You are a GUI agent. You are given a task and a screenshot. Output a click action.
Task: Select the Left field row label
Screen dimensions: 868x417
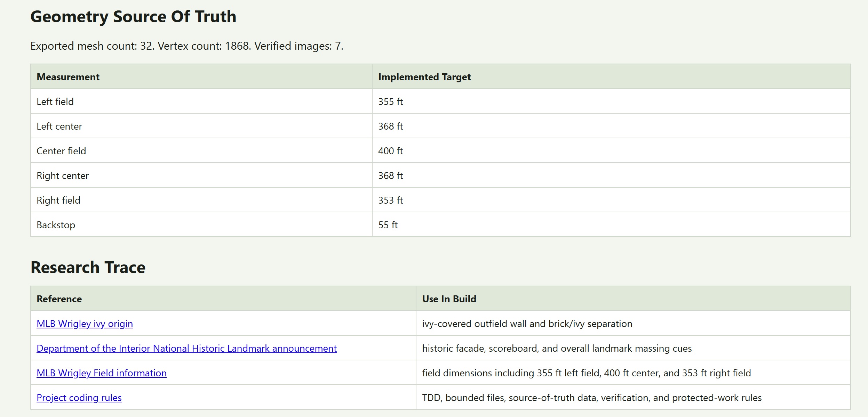(55, 101)
